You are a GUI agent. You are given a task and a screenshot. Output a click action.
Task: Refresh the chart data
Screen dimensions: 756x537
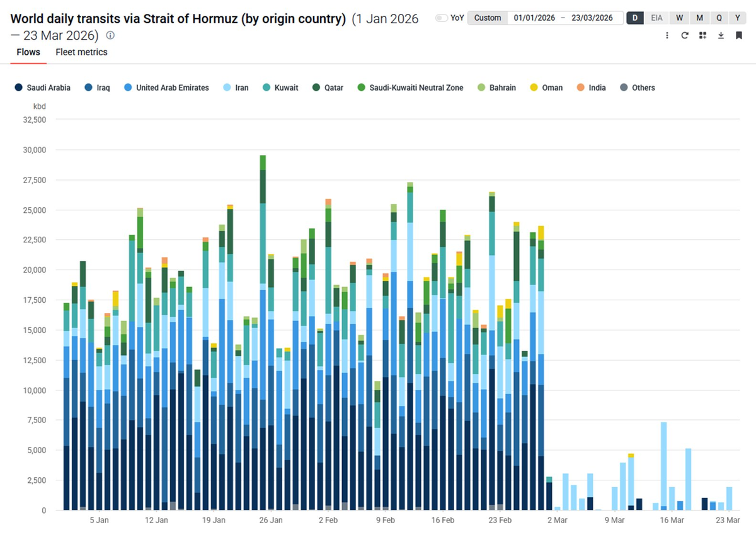click(x=685, y=36)
